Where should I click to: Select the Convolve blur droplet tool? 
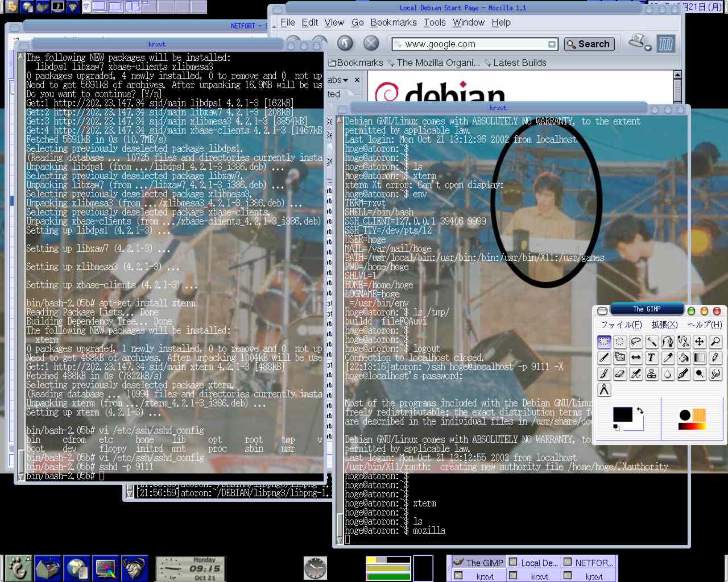(x=668, y=373)
